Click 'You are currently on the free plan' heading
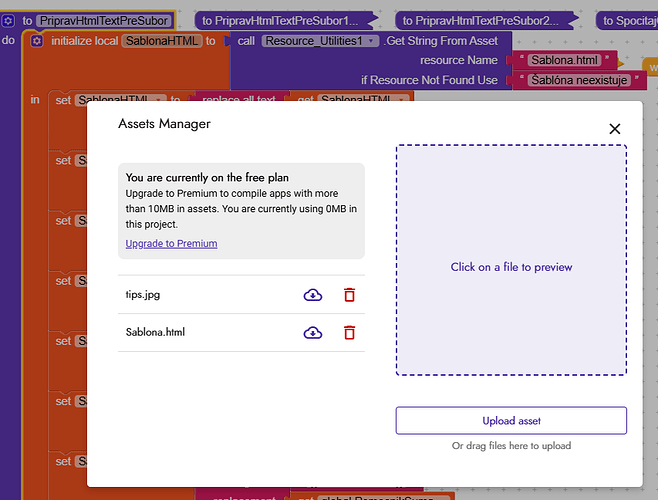The image size is (658, 500). 207,178
